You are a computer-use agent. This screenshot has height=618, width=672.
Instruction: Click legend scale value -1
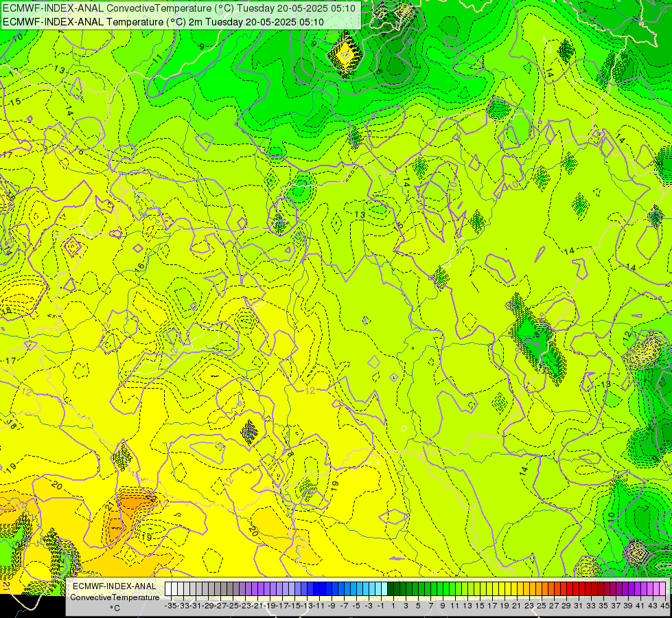point(380,606)
